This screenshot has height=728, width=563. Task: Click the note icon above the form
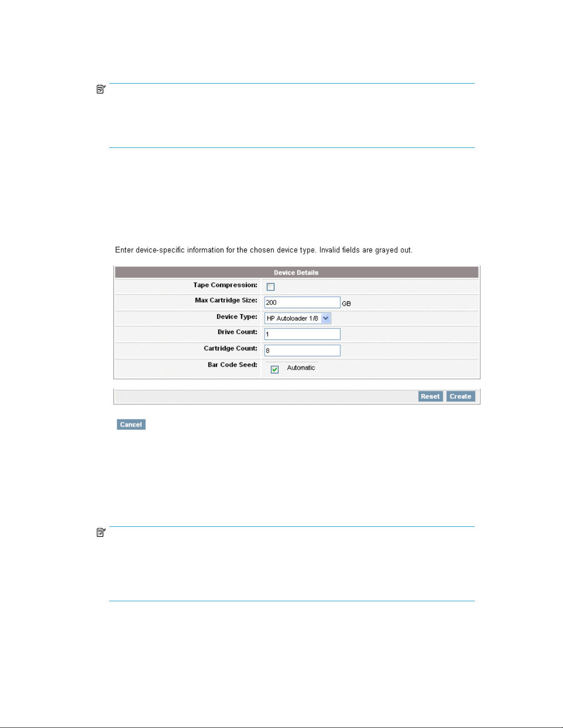point(101,89)
